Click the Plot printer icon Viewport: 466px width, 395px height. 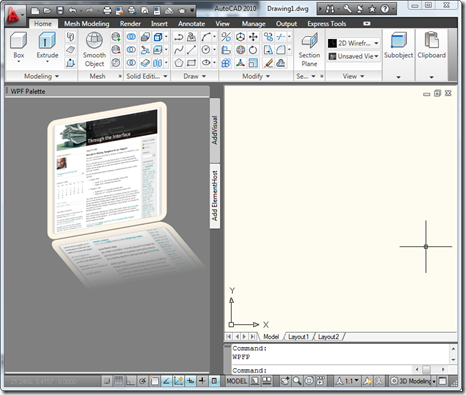(x=107, y=11)
